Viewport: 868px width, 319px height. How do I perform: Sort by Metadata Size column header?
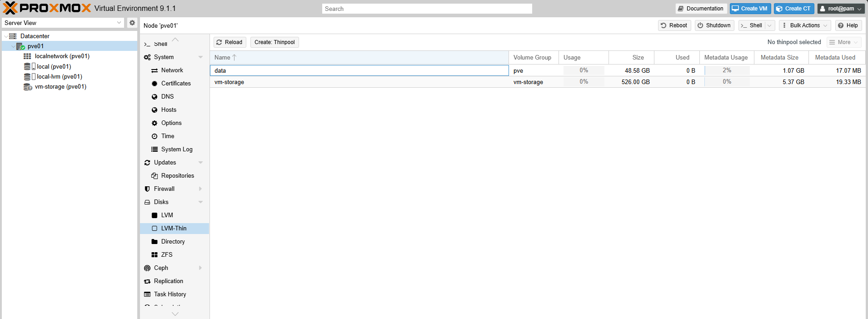click(781, 57)
